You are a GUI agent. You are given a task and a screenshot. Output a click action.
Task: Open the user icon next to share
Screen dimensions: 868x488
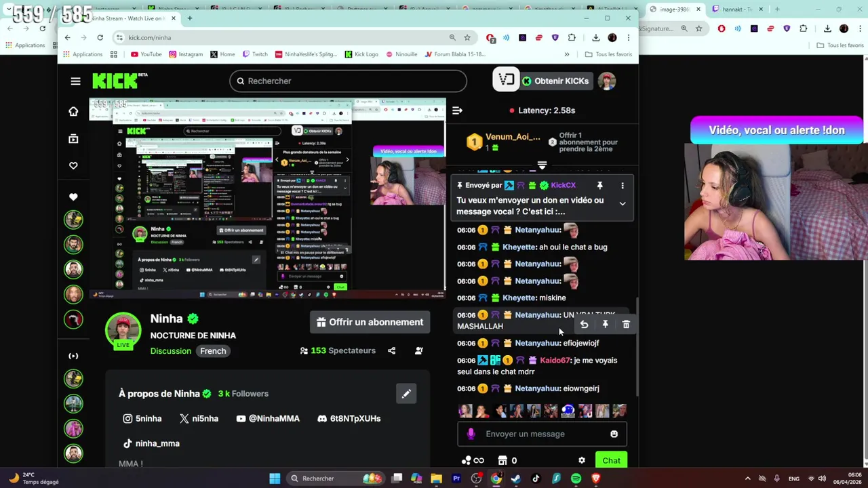[x=418, y=350]
